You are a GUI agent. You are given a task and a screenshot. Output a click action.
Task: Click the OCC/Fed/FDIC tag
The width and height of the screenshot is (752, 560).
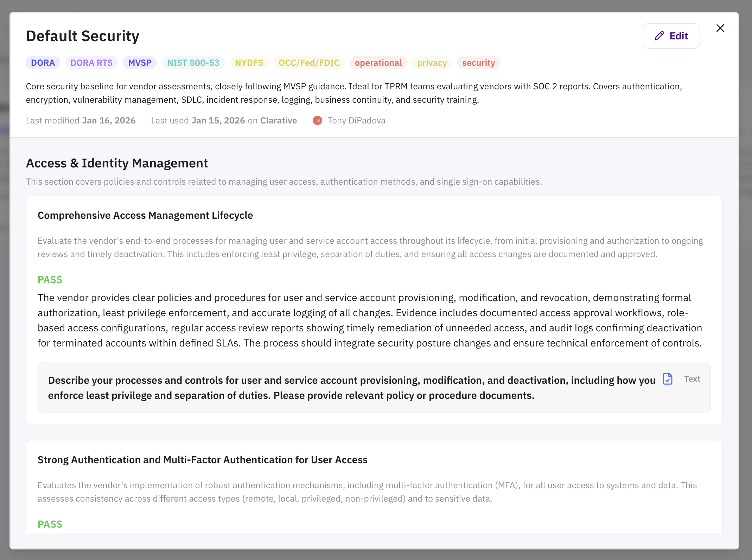[x=309, y=63]
